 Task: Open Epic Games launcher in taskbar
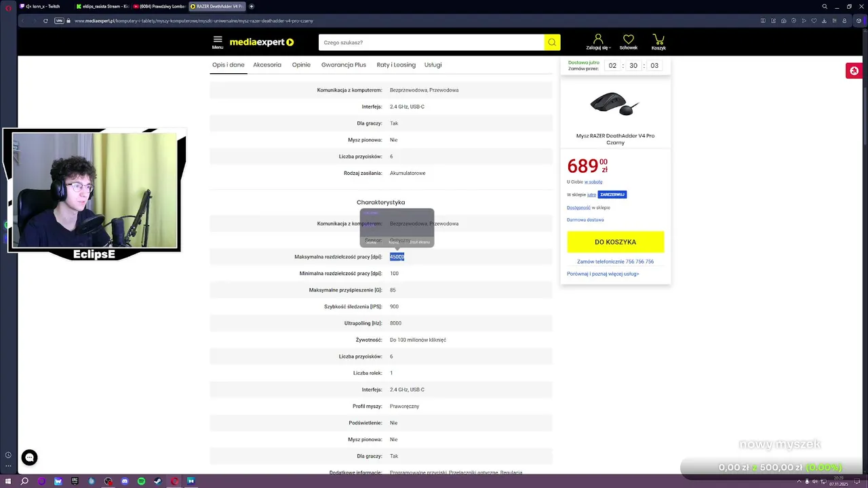[x=75, y=481]
